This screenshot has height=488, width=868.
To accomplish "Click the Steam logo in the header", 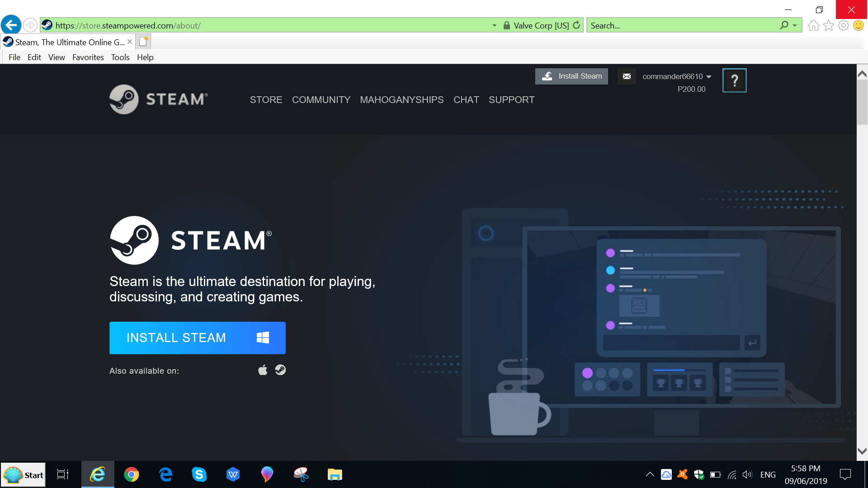I will (x=158, y=99).
